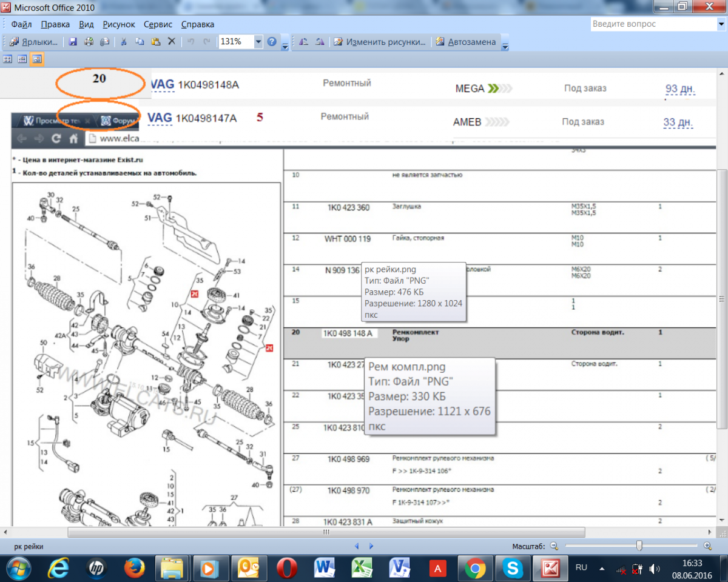The height and width of the screenshot is (582, 728).
Task: Open the media player taskbar icon
Action: tap(210, 569)
